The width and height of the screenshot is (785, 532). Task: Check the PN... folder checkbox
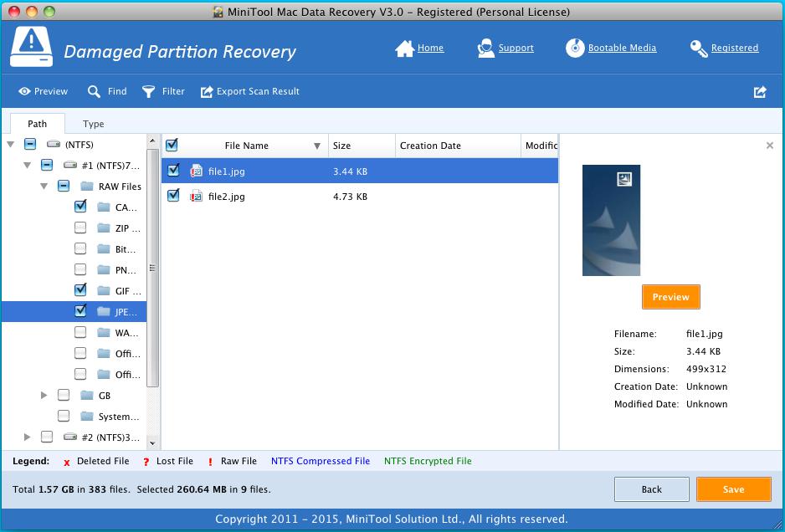pyautogui.click(x=80, y=269)
